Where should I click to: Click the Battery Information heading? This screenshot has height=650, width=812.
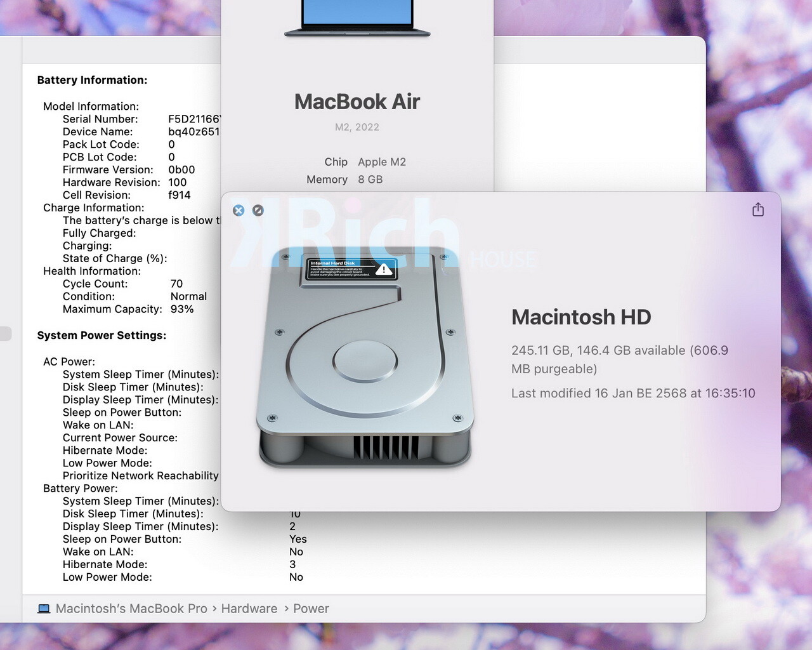[x=92, y=80]
